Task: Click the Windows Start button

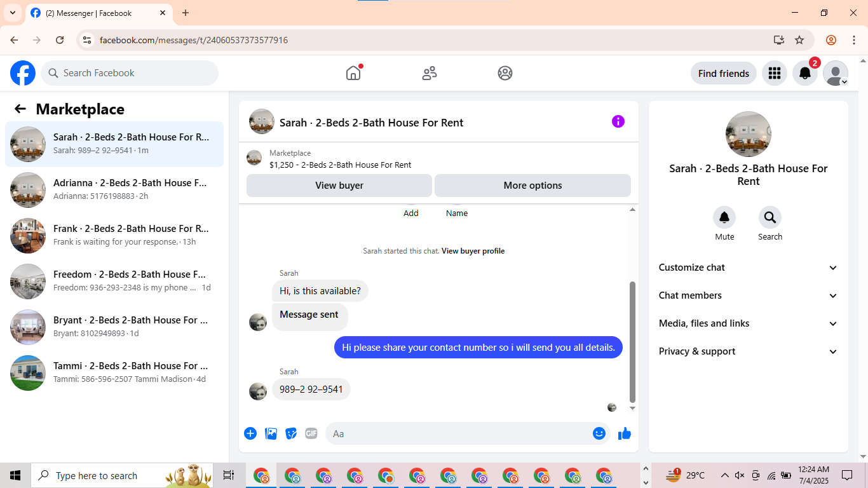Action: [x=15, y=475]
